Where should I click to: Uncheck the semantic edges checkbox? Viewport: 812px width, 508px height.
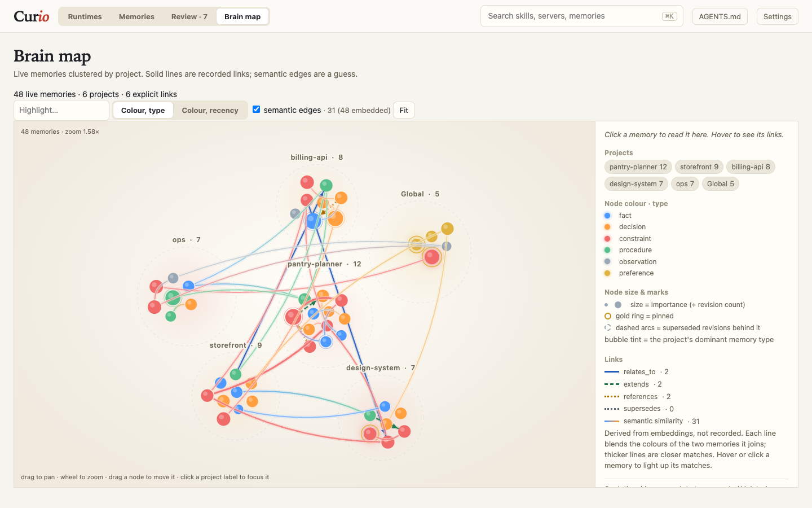click(257, 110)
